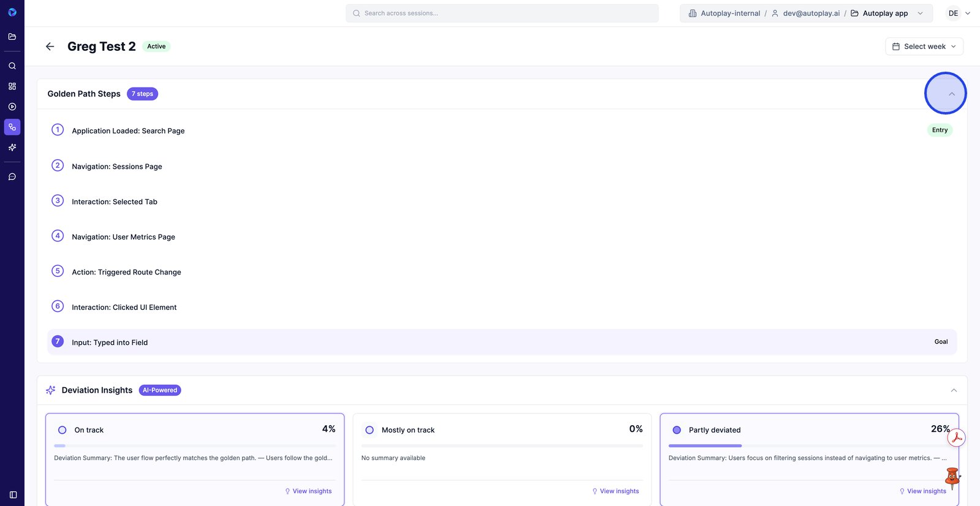The width and height of the screenshot is (980, 506).
Task: Click the Entry badge on step 1
Action: [940, 130]
